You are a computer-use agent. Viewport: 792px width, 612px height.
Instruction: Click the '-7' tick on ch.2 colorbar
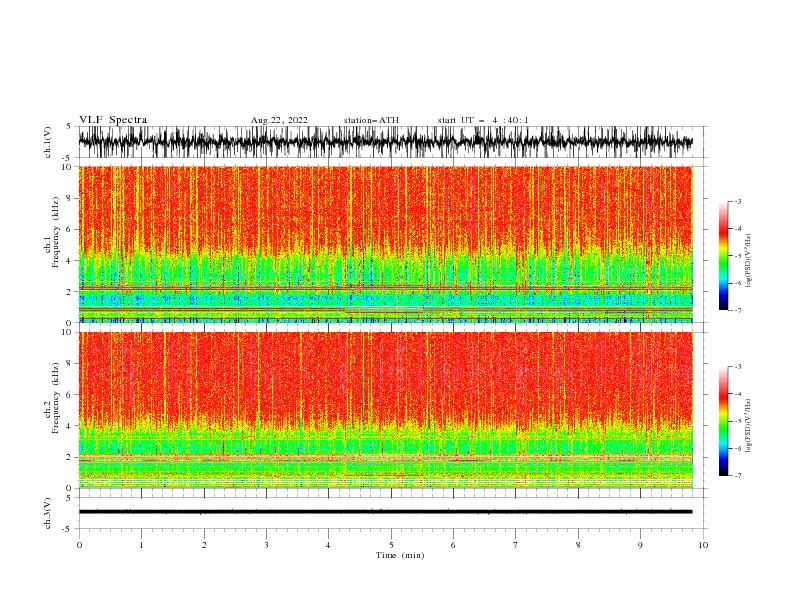coord(738,476)
